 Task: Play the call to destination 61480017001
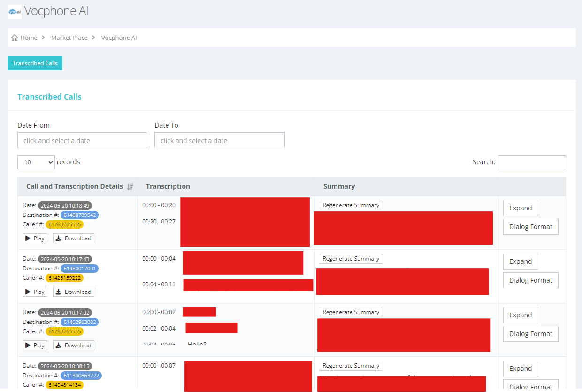point(35,292)
